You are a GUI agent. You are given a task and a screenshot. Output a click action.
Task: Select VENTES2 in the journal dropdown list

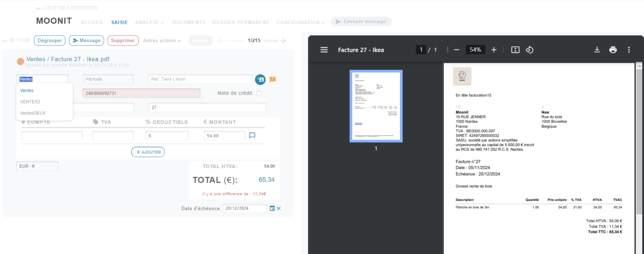(30, 102)
